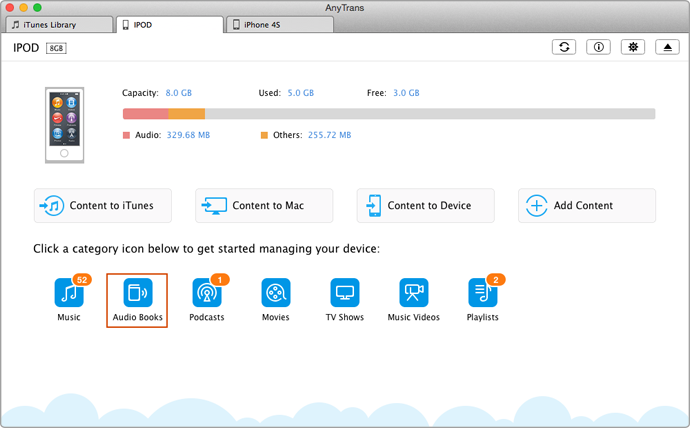Click the red Audio legend swatch
Screen dimensions: 690x428
coord(126,135)
